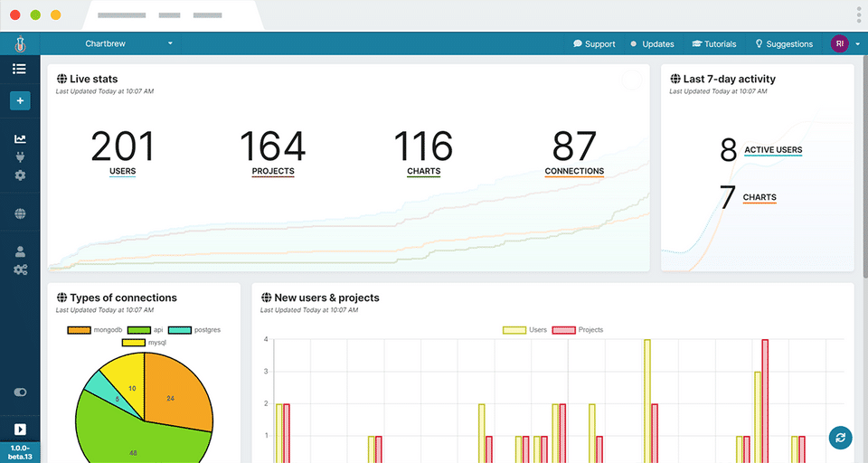The height and width of the screenshot is (463, 868).
Task: Click the green api pie slice labeled 48
Action: click(133, 443)
